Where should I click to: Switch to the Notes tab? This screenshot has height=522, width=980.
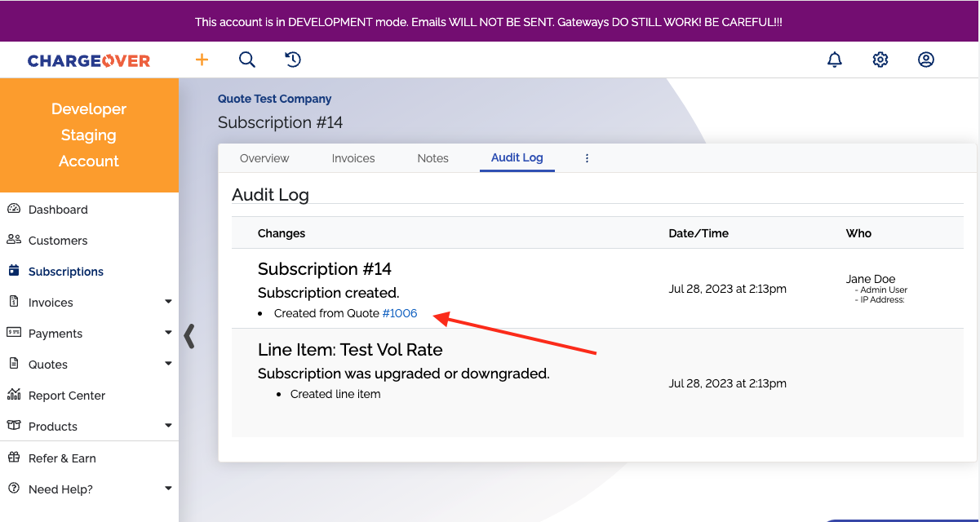point(433,158)
